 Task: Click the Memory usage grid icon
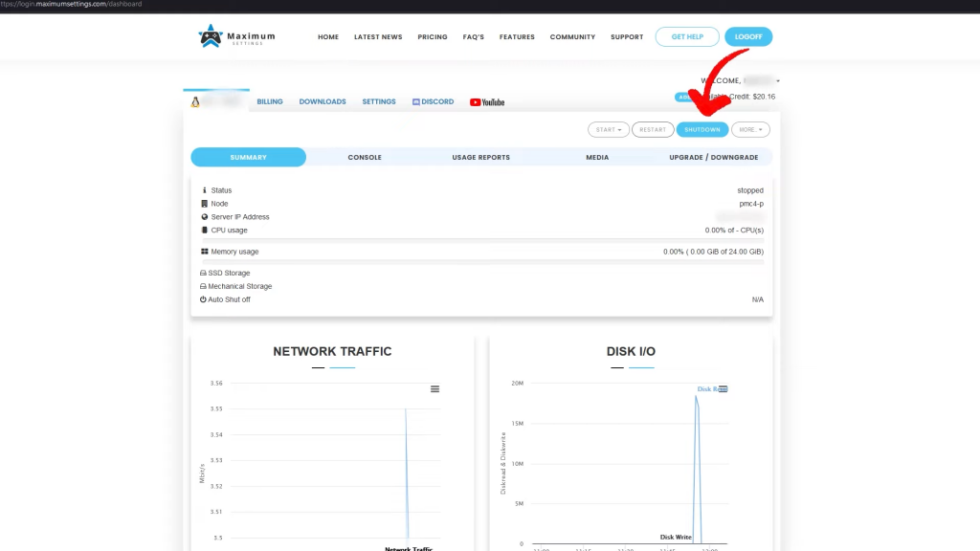pos(204,252)
